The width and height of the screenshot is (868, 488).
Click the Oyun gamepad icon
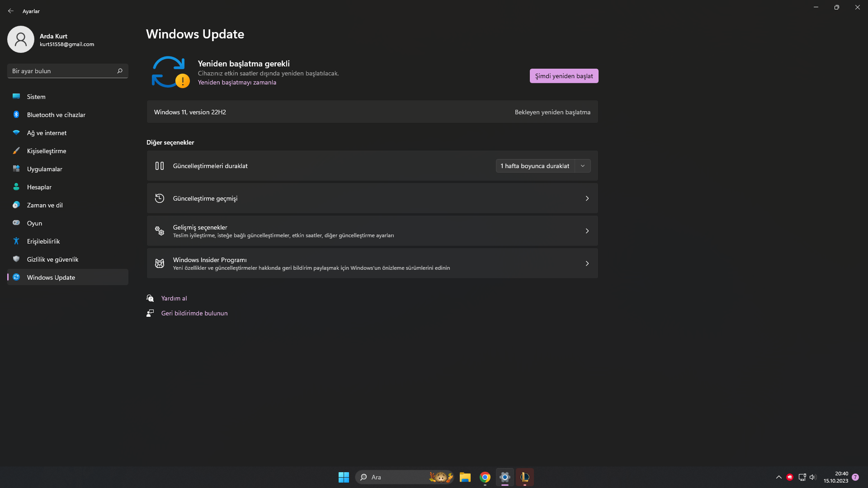pyautogui.click(x=16, y=223)
